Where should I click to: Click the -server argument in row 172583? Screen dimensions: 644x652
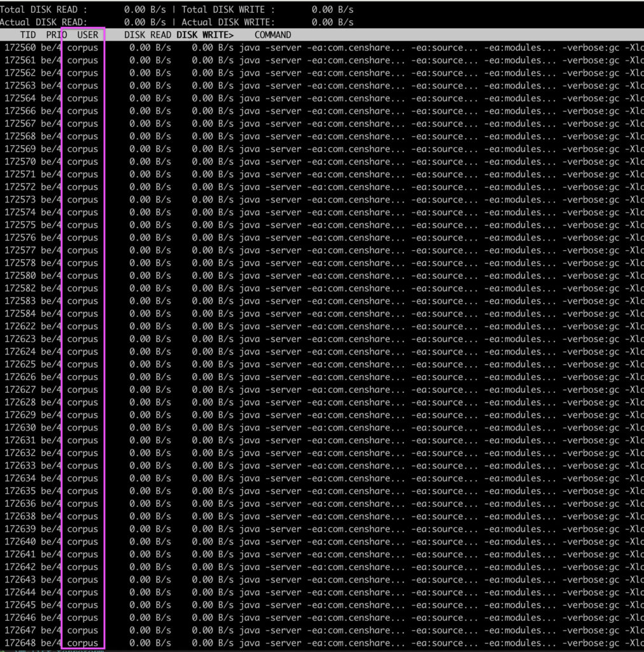coord(283,301)
